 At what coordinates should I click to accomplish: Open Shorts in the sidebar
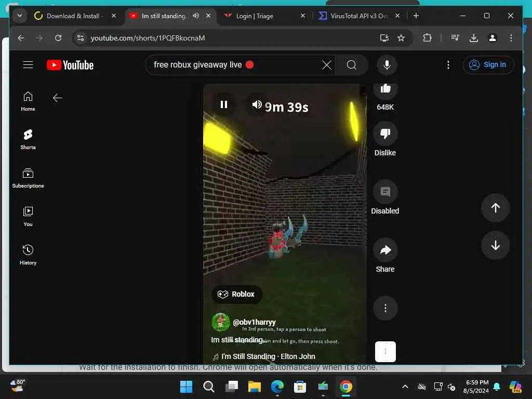[x=28, y=139]
